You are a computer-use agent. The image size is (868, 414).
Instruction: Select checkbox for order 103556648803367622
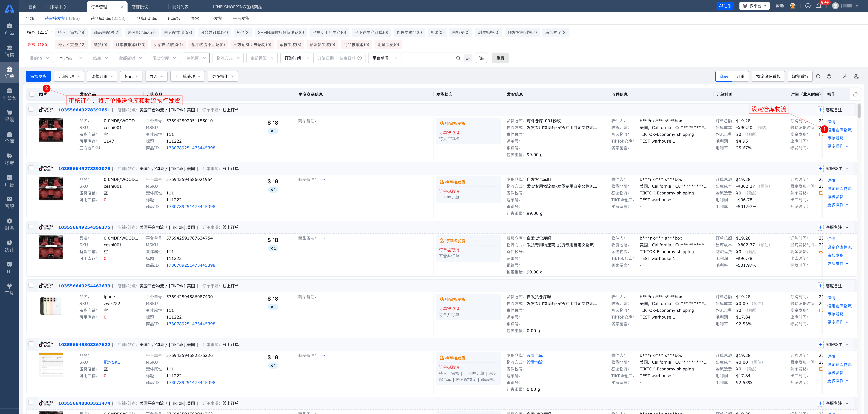pos(31,344)
